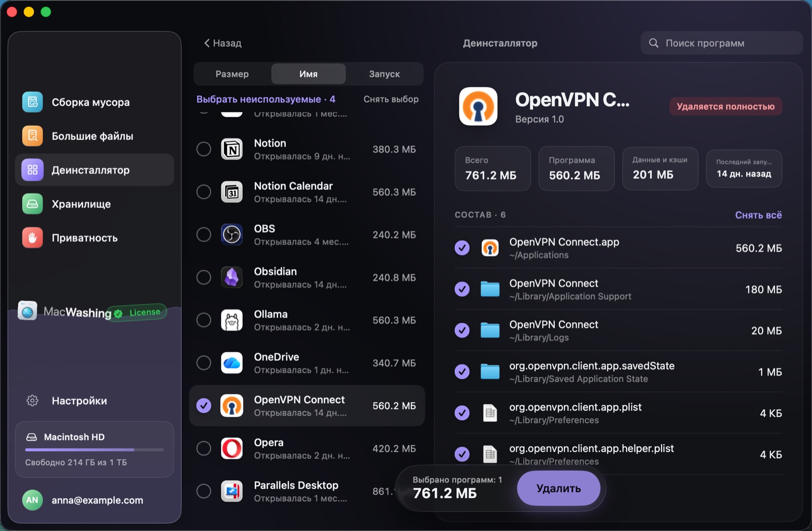
Task: Click the Obsidian app icon
Action: click(232, 277)
